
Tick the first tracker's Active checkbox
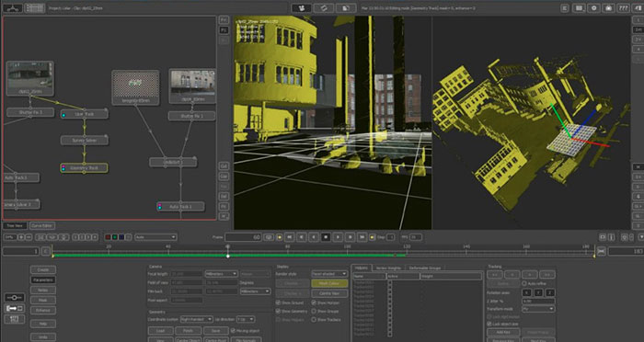tap(389, 283)
